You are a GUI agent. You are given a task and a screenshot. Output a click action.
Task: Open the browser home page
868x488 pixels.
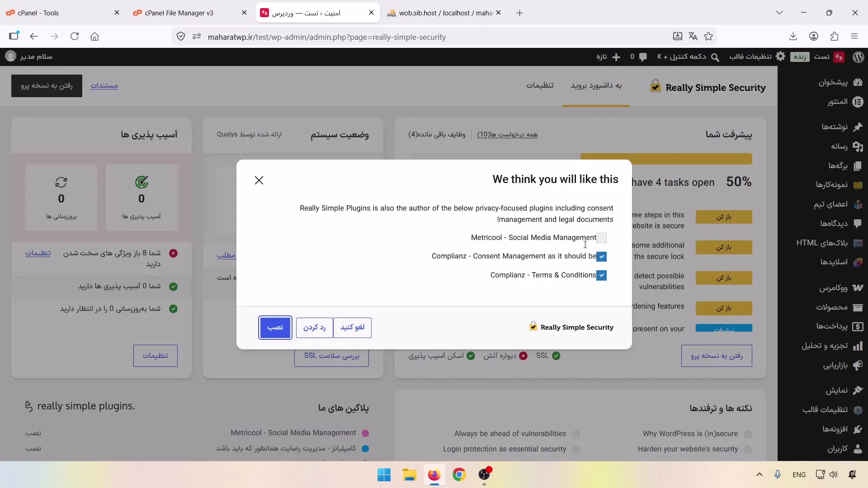(94, 37)
